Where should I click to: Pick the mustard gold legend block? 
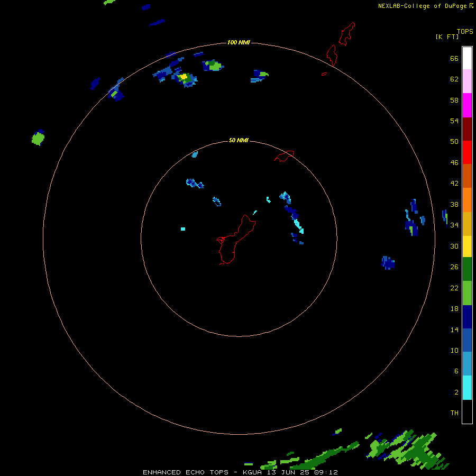point(467,224)
